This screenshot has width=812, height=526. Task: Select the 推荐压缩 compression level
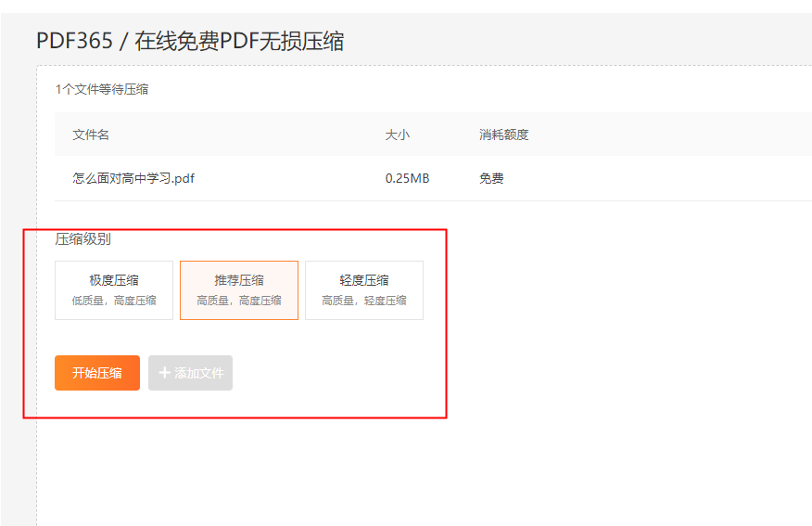click(239, 290)
